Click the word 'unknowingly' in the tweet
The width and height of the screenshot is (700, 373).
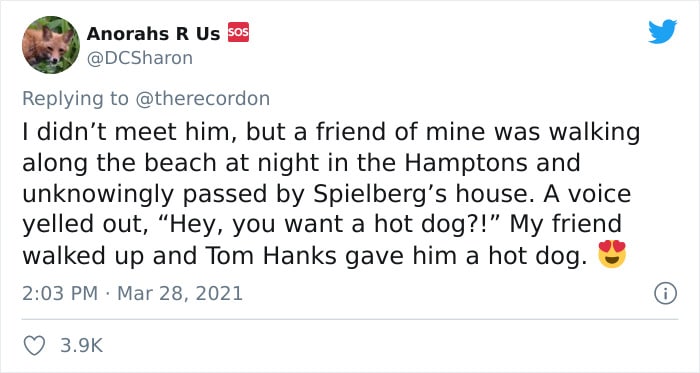(100, 195)
